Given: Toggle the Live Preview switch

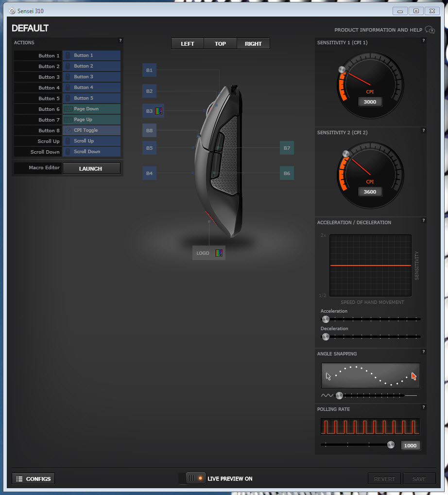Looking at the screenshot, I should tap(192, 478).
